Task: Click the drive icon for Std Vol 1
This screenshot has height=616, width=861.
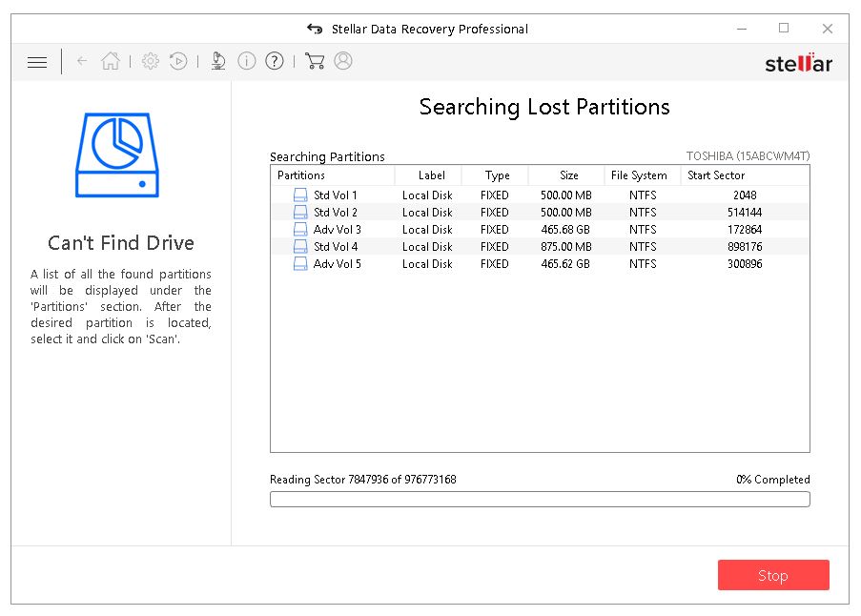Action: (300, 195)
